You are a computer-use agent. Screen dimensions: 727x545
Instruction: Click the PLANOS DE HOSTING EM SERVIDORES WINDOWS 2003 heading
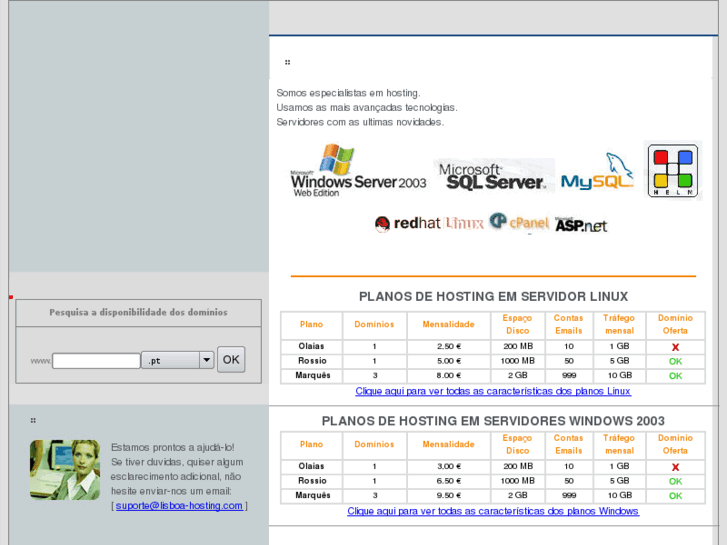493,421
